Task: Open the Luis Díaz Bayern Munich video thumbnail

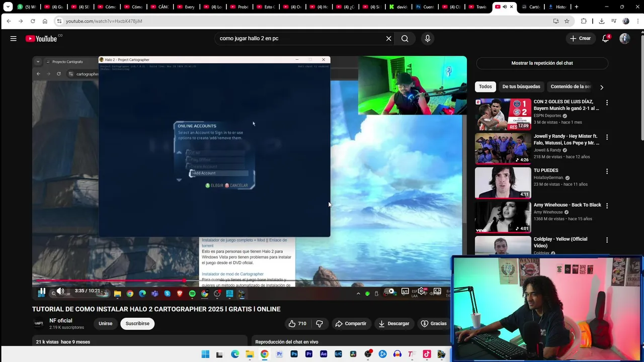Action: [x=503, y=114]
